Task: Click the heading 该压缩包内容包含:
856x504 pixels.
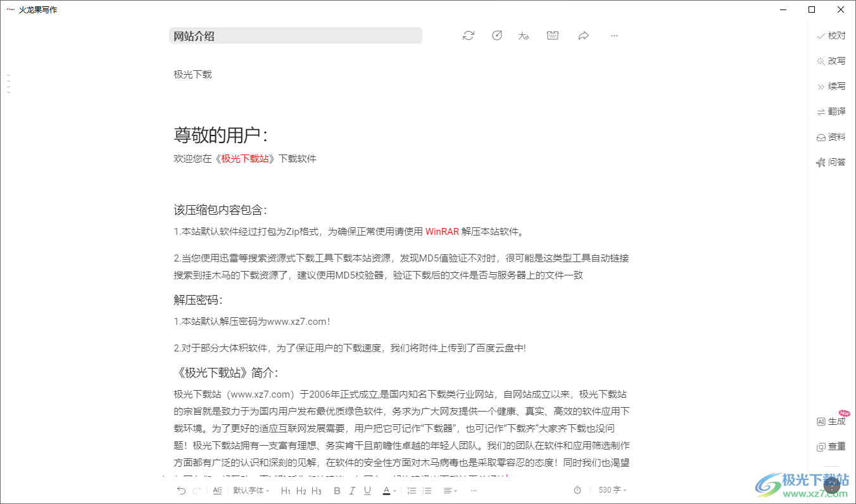Action: [x=221, y=210]
